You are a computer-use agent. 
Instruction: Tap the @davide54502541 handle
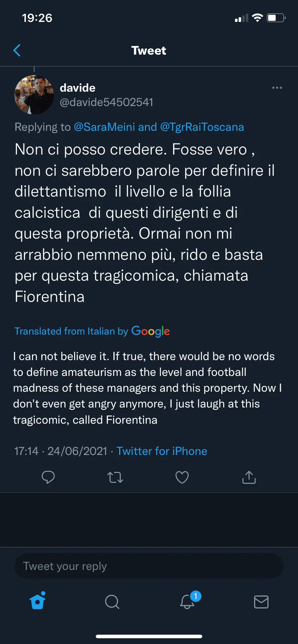[107, 102]
